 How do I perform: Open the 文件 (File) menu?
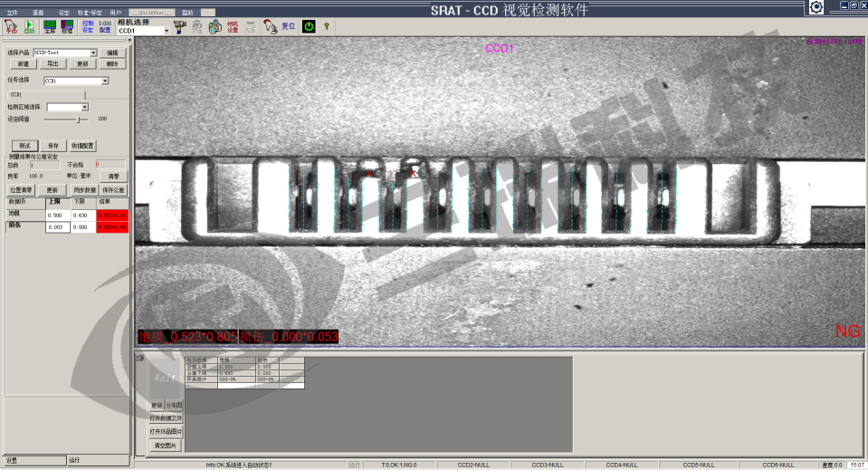coord(13,13)
